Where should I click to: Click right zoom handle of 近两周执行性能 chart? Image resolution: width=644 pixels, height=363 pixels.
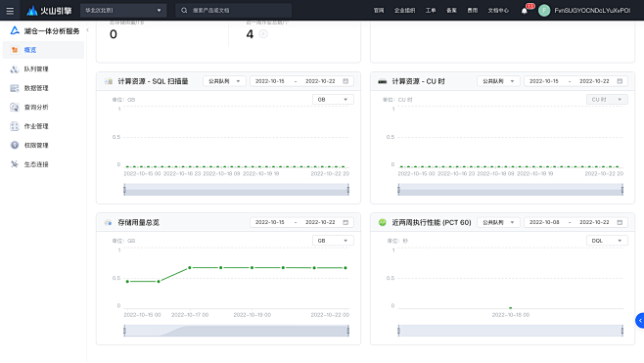click(622, 331)
